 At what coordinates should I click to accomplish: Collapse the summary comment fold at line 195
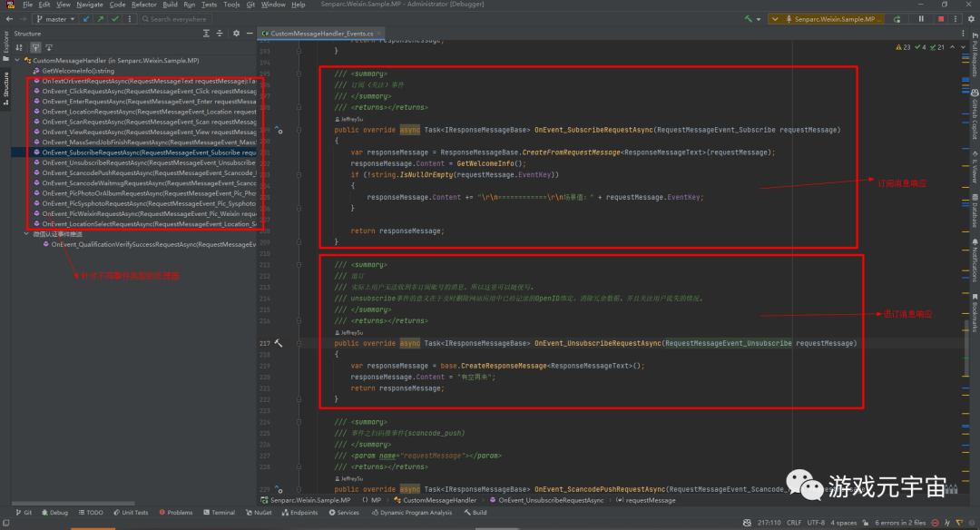pyautogui.click(x=299, y=74)
